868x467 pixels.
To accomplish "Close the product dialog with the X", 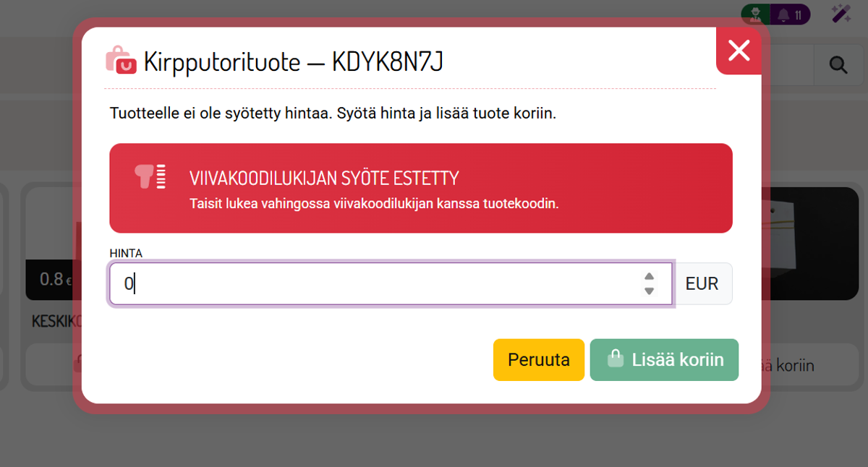I will 739,51.
